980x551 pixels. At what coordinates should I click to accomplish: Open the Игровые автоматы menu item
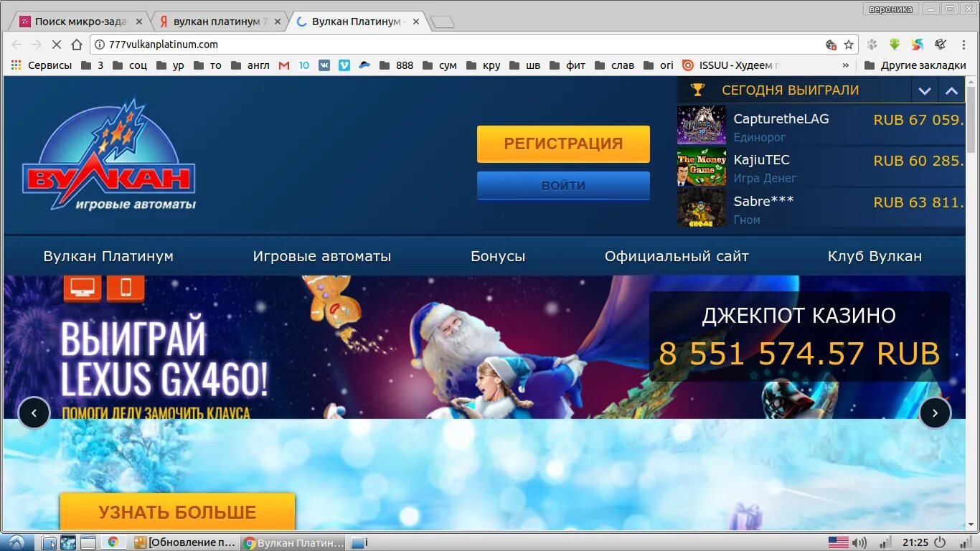click(x=322, y=256)
